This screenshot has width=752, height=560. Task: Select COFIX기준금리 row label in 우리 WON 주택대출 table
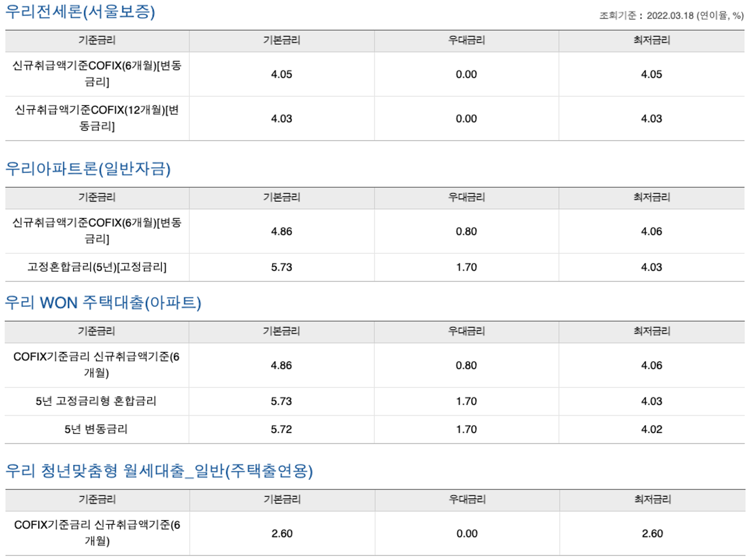pyautogui.click(x=96, y=364)
